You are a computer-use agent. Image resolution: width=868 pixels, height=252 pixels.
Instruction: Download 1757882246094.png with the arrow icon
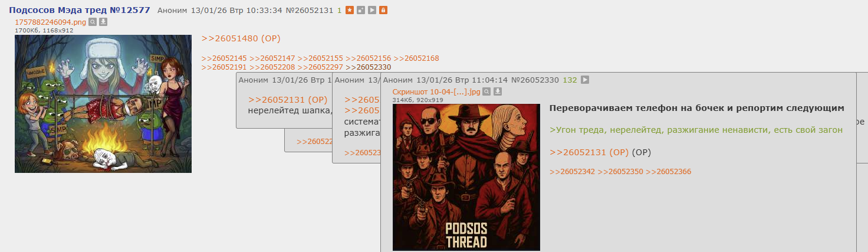click(103, 22)
